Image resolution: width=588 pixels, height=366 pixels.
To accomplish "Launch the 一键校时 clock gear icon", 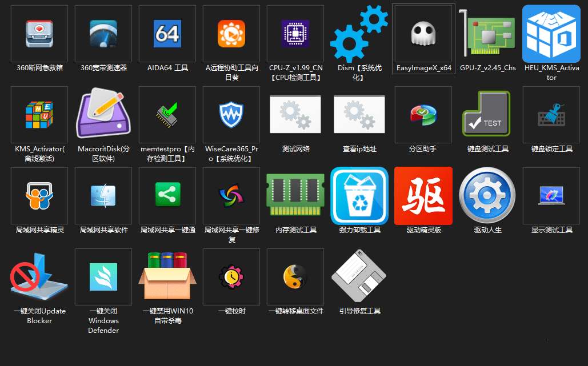I will (x=231, y=277).
